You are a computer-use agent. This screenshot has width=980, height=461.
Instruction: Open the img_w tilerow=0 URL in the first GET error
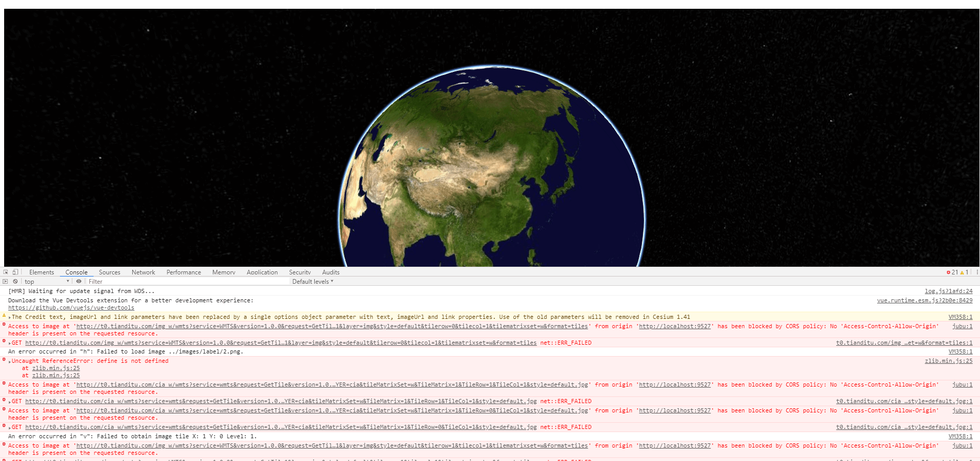(281, 343)
